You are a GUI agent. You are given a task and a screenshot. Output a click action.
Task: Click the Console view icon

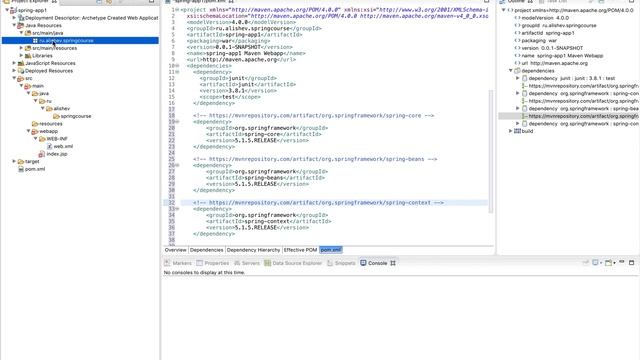coord(363,263)
